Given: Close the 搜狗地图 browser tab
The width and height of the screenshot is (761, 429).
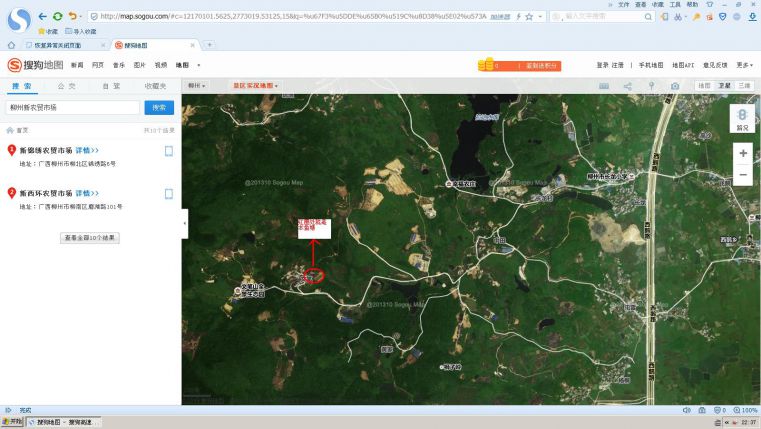Looking at the screenshot, I should tap(193, 45).
